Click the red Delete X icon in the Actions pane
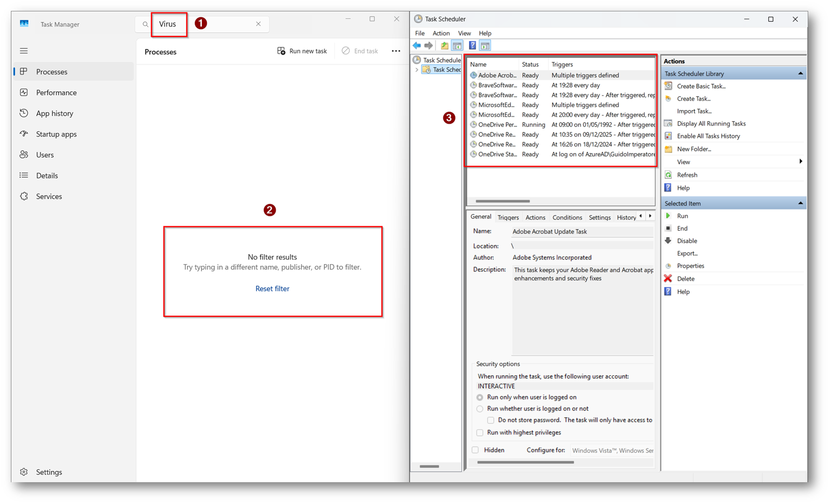The height and width of the screenshot is (504, 830). (668, 279)
